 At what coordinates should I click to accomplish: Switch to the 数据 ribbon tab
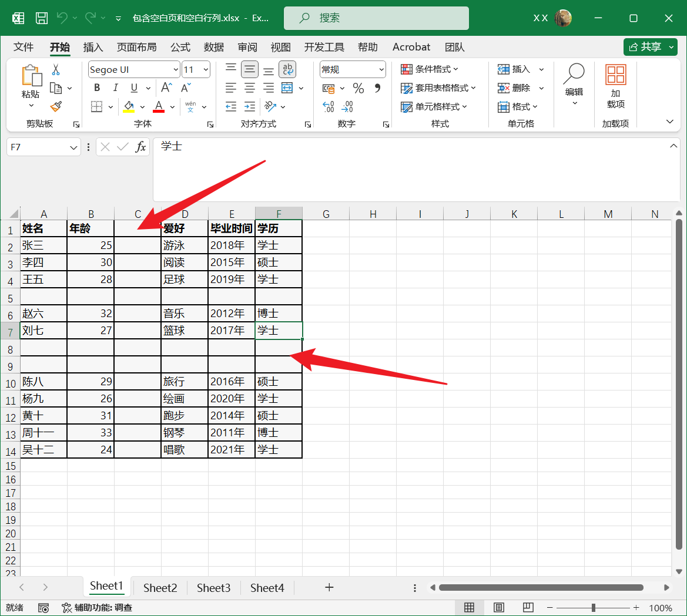click(213, 47)
